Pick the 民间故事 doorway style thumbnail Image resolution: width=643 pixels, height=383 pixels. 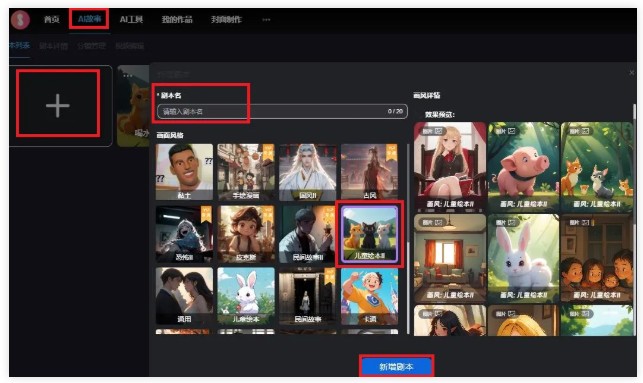click(308, 296)
